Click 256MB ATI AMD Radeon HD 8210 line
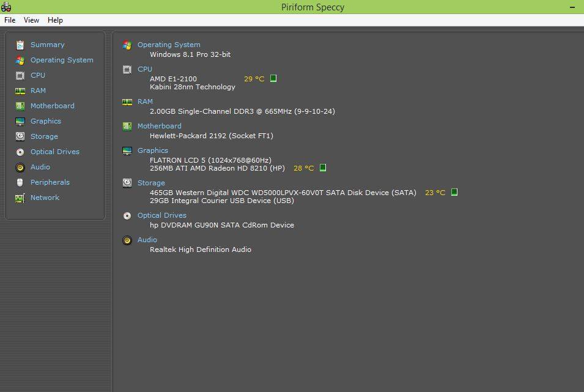 coord(217,168)
